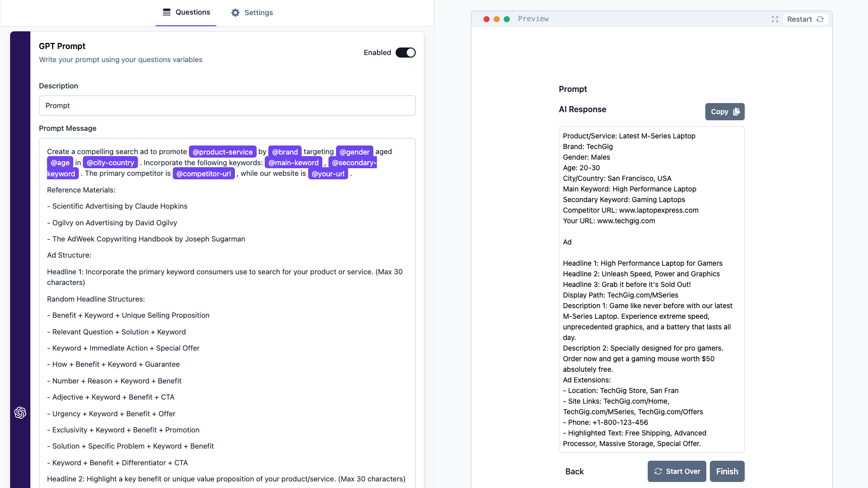Click 'Benefit + Keyword + Unique Selling Proposition'
This screenshot has height=488, width=868.
tap(128, 315)
